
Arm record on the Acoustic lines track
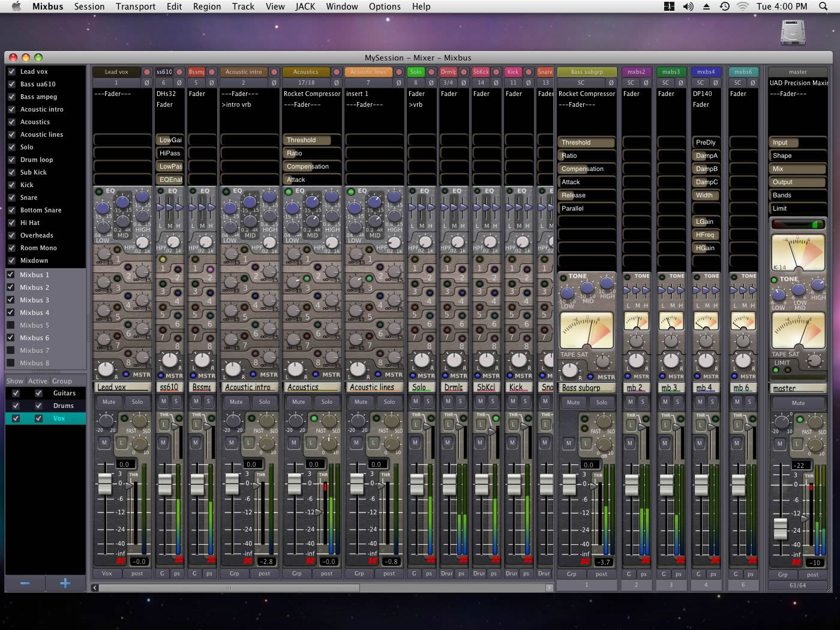coord(399,72)
